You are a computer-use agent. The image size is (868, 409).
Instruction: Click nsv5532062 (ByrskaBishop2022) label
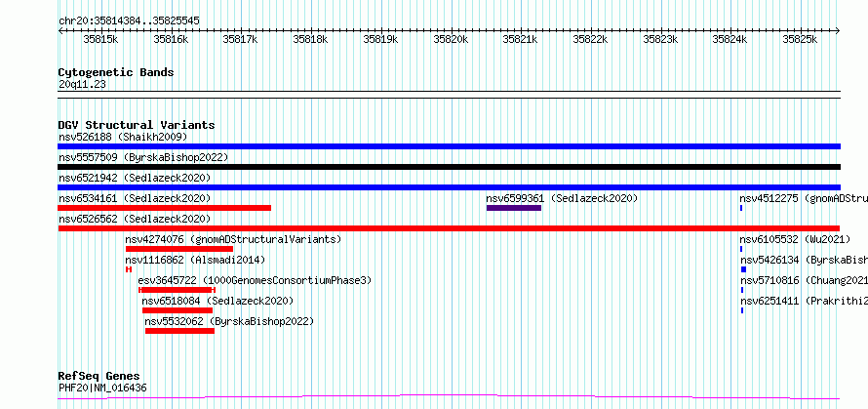point(229,321)
